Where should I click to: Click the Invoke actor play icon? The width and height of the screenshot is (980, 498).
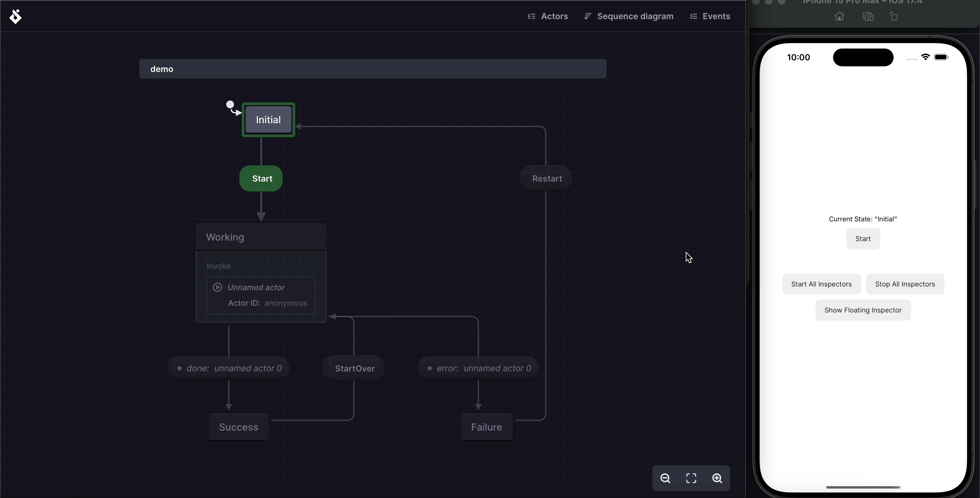pos(217,287)
